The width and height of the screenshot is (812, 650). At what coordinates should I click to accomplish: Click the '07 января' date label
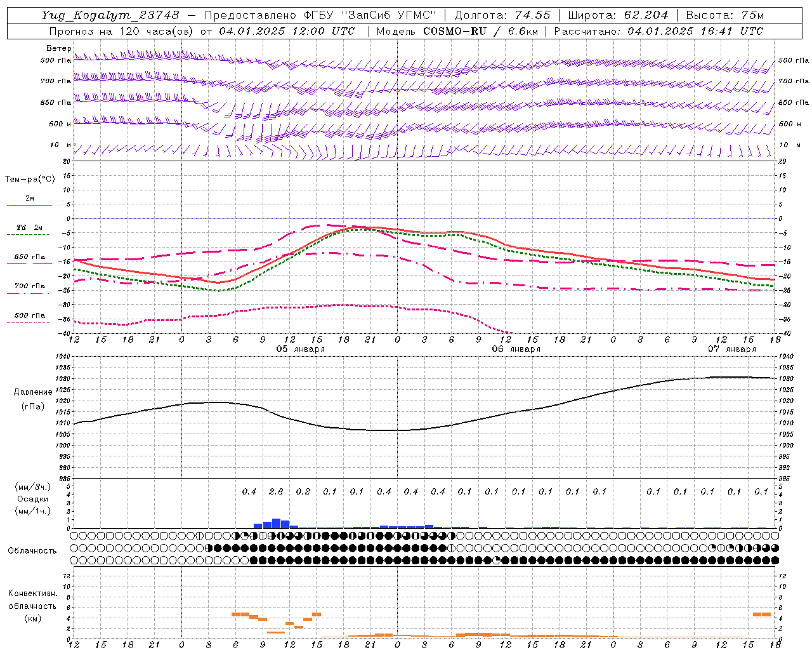click(732, 349)
